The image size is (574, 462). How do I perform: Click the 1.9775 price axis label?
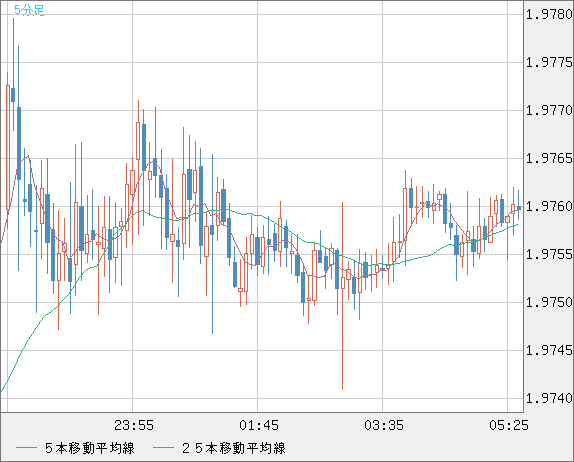tap(549, 63)
